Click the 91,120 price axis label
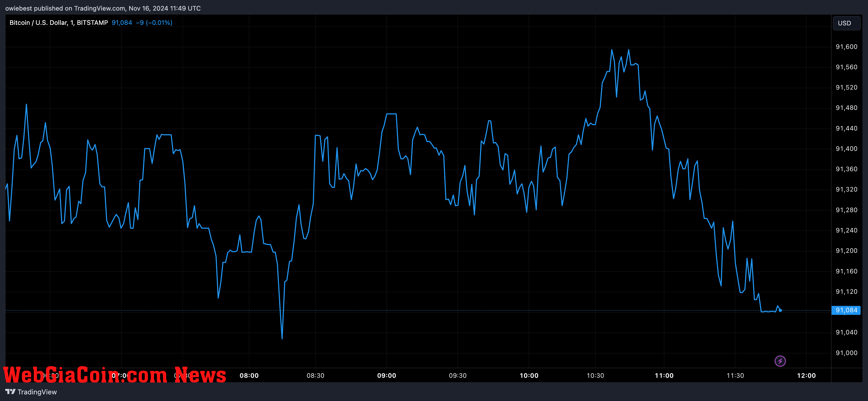 (846, 291)
